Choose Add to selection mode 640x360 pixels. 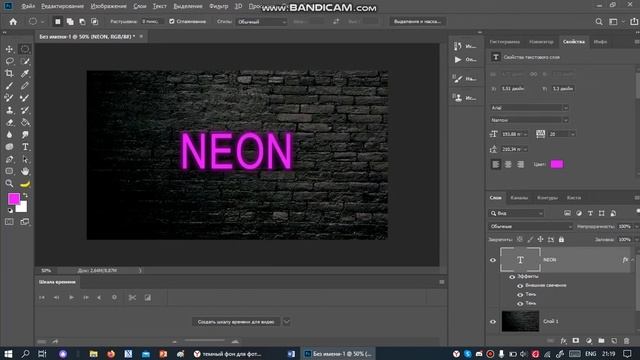tap(70, 22)
